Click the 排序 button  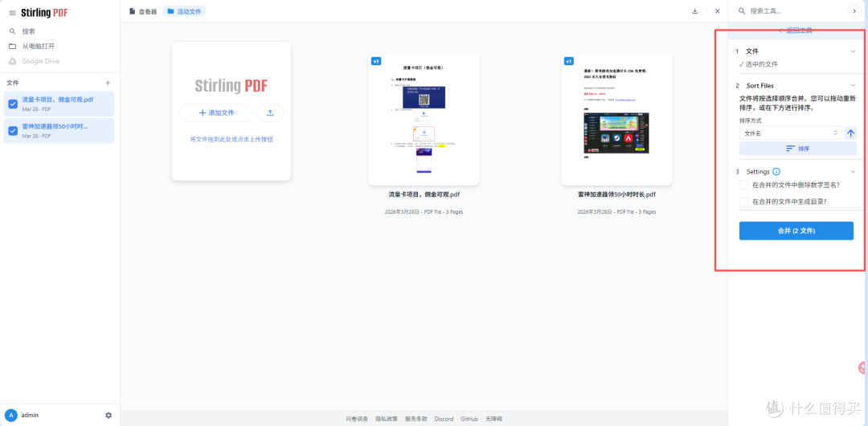[x=798, y=149]
